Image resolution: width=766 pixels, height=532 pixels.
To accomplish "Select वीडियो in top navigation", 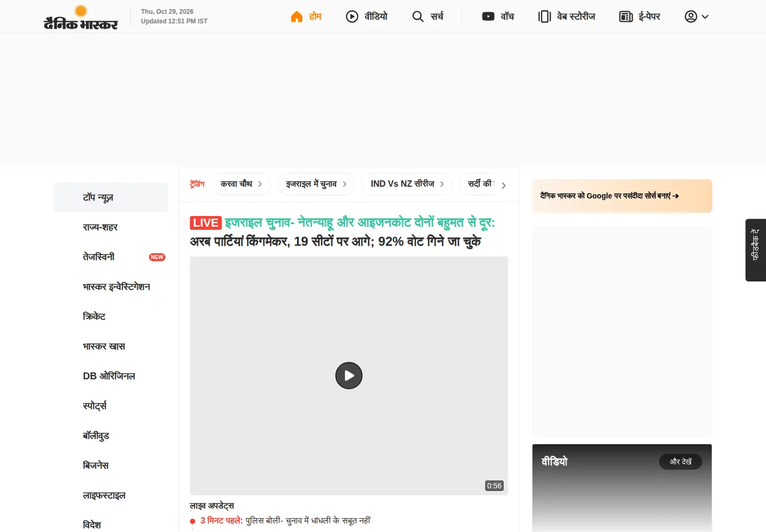I will click(376, 16).
